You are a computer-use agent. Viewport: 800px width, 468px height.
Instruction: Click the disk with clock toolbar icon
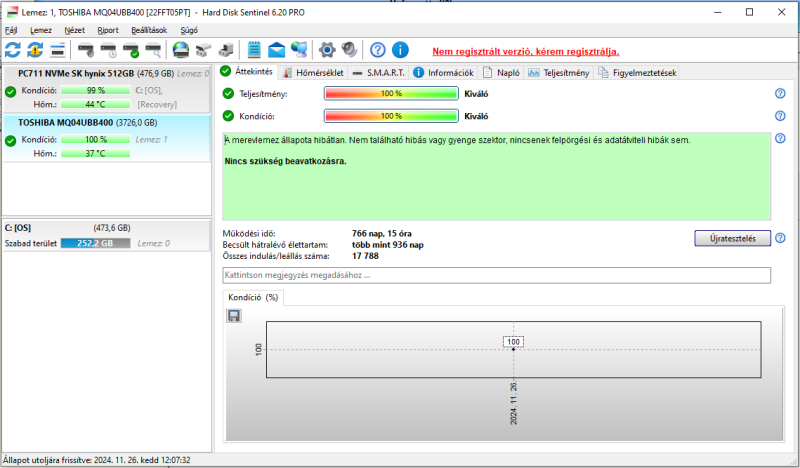pyautogui.click(x=108, y=50)
